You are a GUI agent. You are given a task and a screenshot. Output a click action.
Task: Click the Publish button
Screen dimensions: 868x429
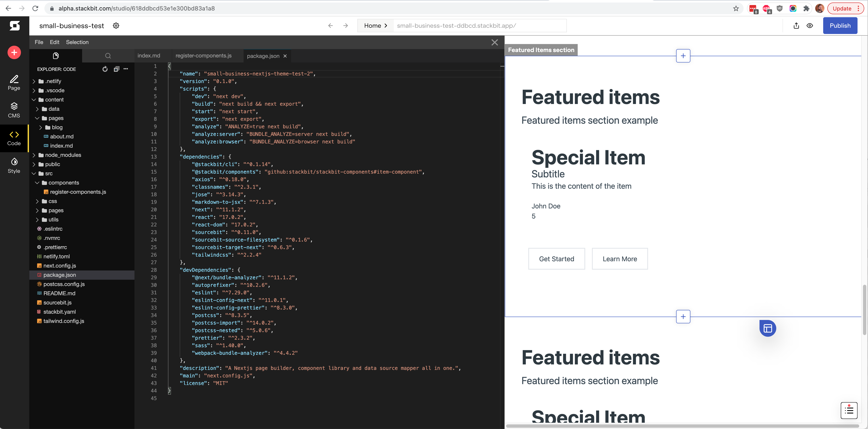click(840, 26)
